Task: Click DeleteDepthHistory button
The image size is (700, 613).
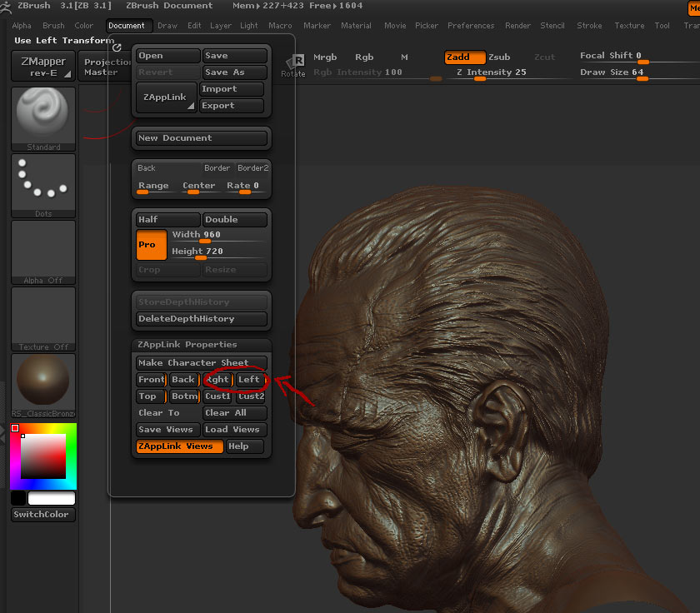Action: (x=202, y=318)
